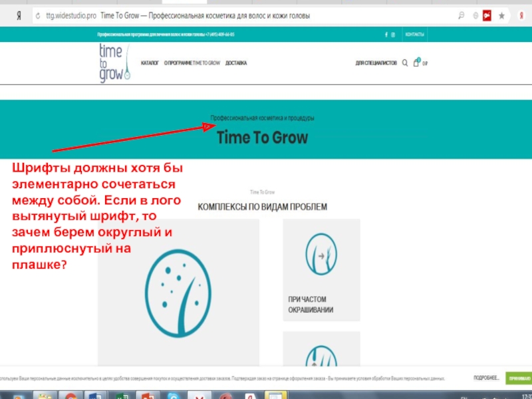Open Skype from the Windows taskbar
Viewport: 532px width, 399px height.
pos(174,395)
